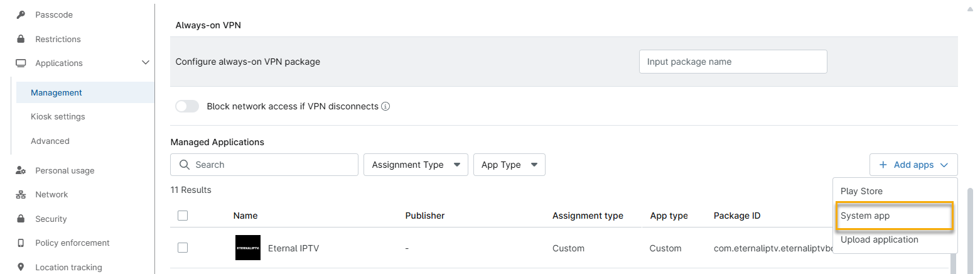Click the Eternal IPTV app thumbnail
This screenshot has height=274, width=980.
tap(247, 248)
